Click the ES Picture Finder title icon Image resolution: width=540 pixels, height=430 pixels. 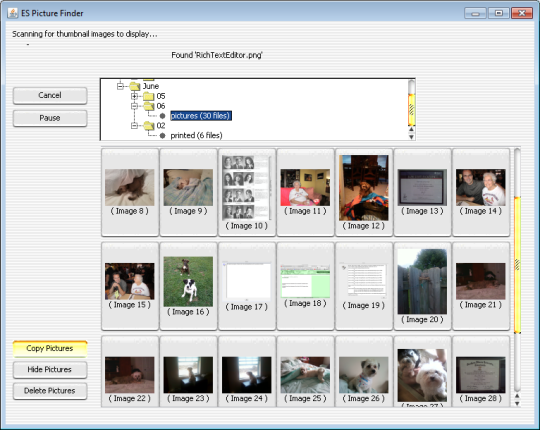[13, 13]
